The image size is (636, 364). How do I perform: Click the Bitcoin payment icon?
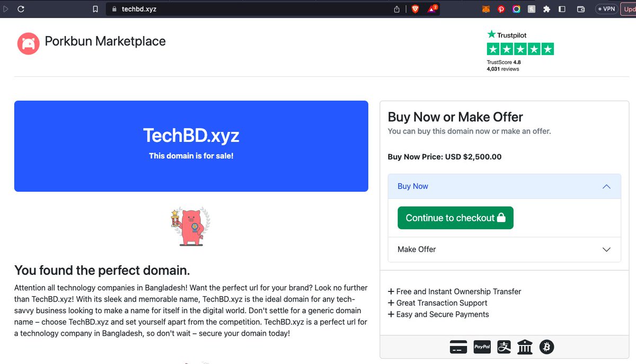point(546,347)
